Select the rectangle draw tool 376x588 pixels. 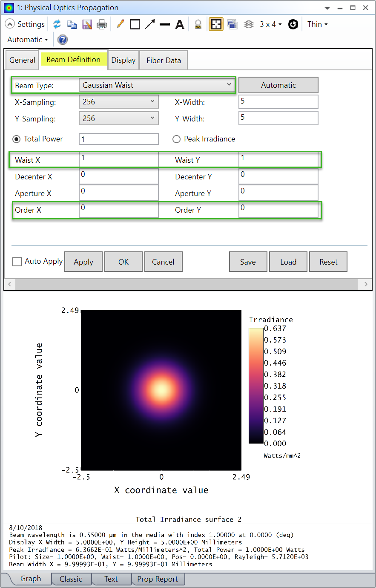135,24
